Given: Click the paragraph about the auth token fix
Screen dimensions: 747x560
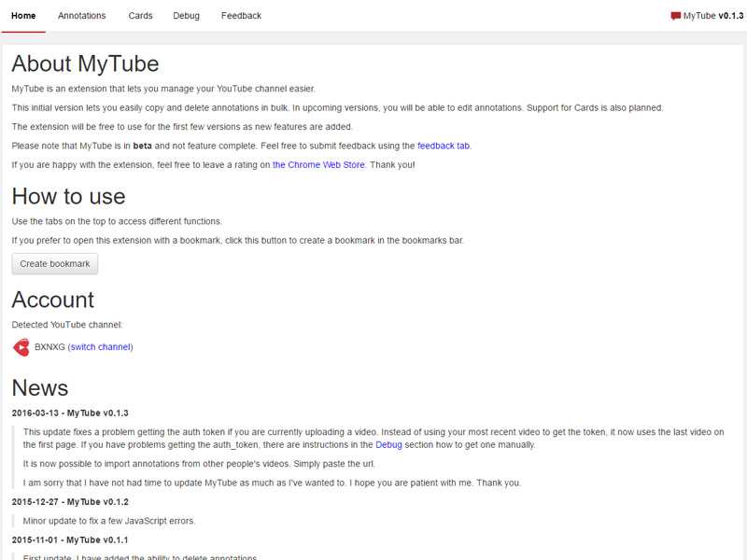Looking at the screenshot, I should (373, 439).
